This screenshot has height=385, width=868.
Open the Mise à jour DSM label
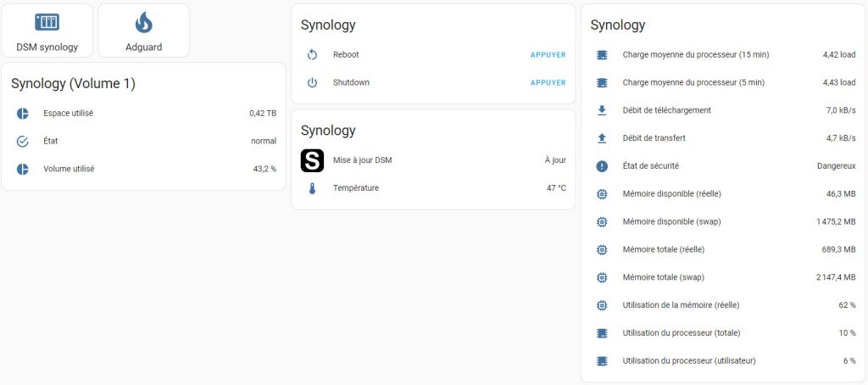pos(363,160)
